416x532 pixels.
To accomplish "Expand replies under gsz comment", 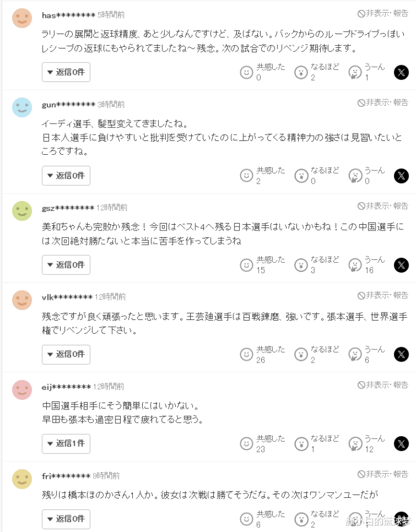I will pyautogui.click(x=66, y=265).
